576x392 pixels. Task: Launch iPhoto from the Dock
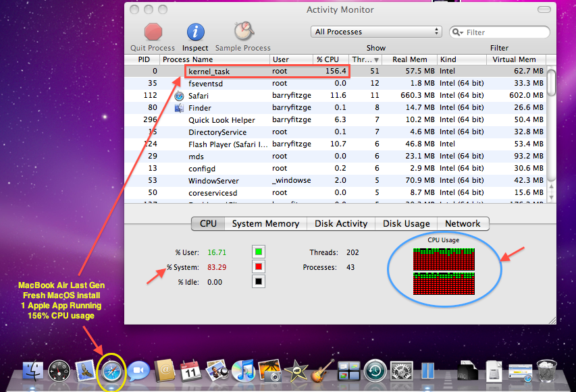pos(269,370)
